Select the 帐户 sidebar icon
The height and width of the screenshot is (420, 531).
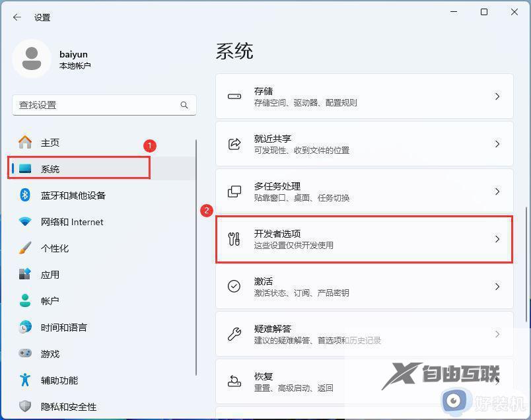tap(24, 301)
